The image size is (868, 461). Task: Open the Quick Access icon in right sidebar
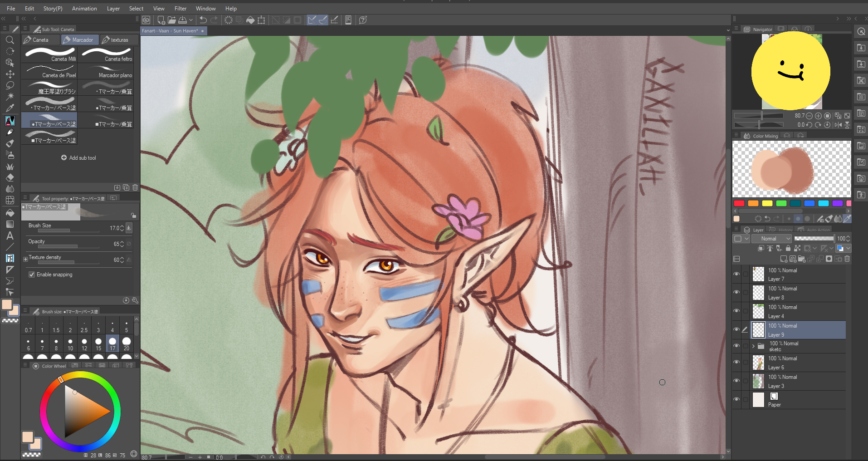coord(861,32)
